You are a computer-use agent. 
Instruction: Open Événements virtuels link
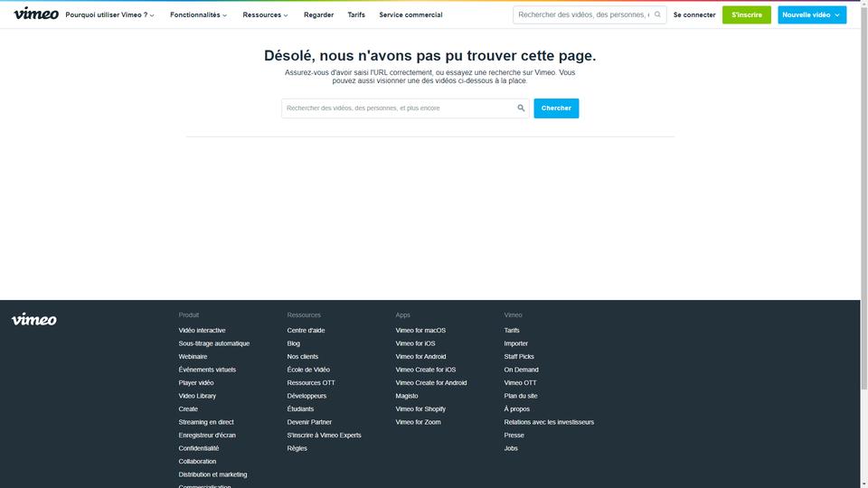click(x=207, y=370)
